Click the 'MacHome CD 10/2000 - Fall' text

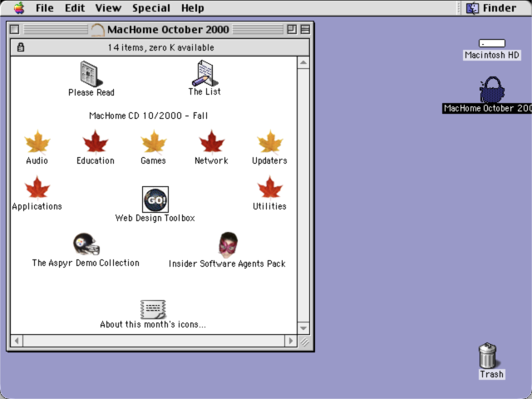pyautogui.click(x=148, y=116)
